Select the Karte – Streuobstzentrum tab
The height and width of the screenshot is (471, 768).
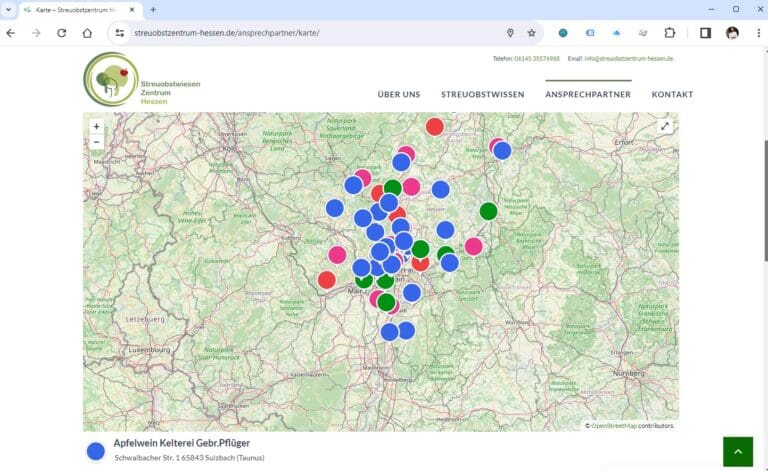[x=81, y=10]
